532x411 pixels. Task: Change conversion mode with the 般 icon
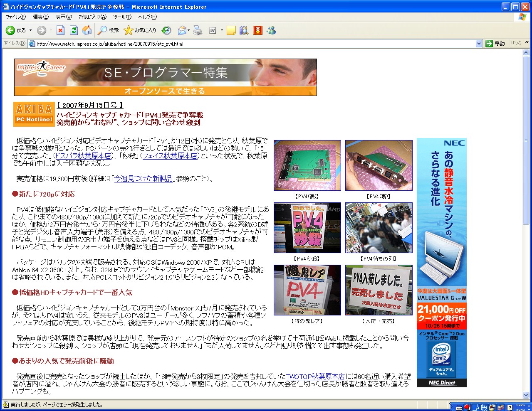(x=484, y=408)
